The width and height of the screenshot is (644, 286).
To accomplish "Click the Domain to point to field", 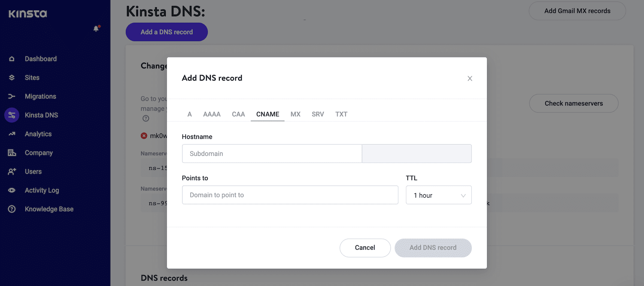I will 290,195.
